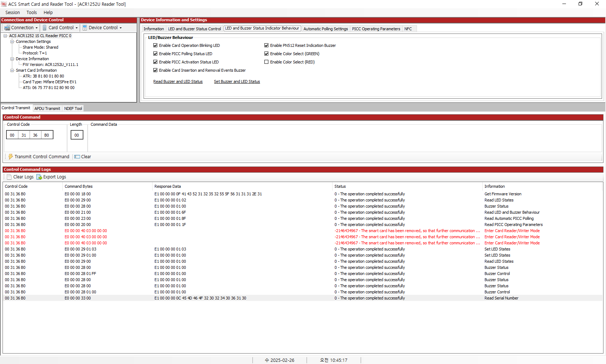Click the Information column header in logs
606x364 pixels.
543,186
